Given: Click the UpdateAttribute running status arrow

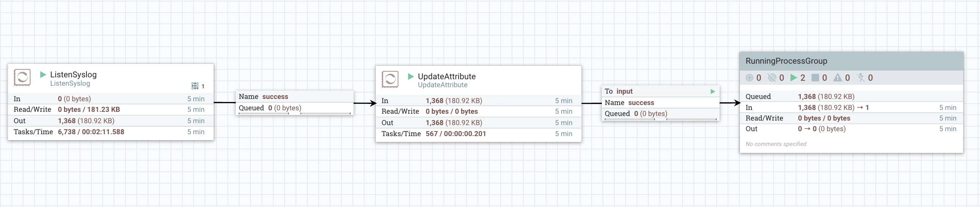Looking at the screenshot, I should (411, 77).
